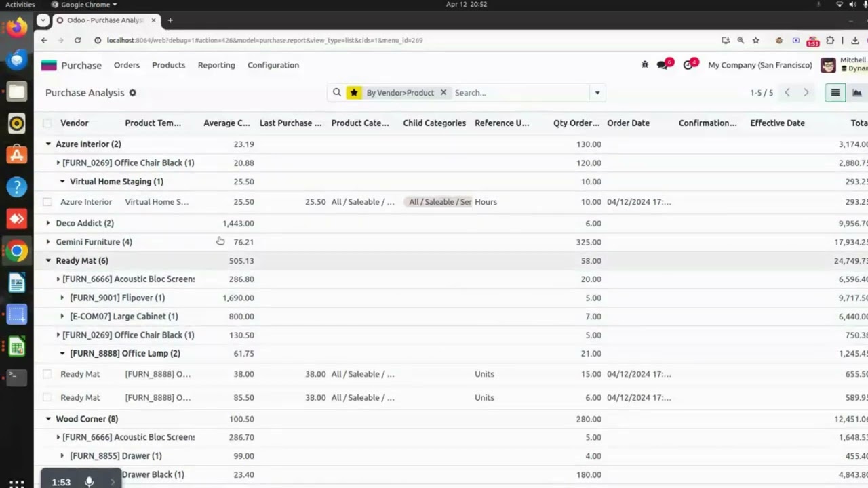Go to next page of records

806,93
